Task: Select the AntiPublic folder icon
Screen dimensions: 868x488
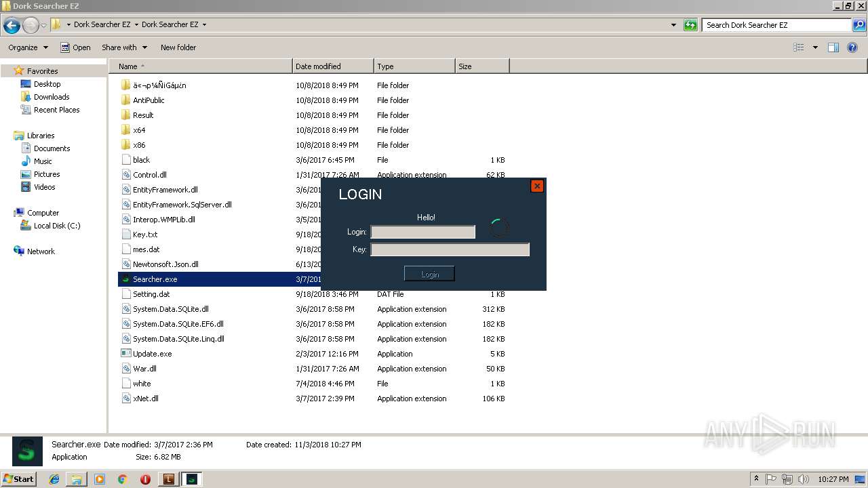Action: click(125, 100)
